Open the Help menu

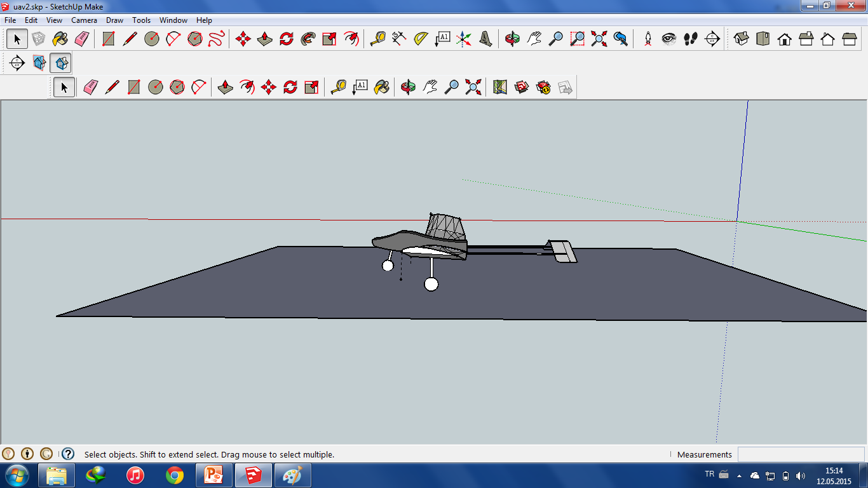(204, 20)
